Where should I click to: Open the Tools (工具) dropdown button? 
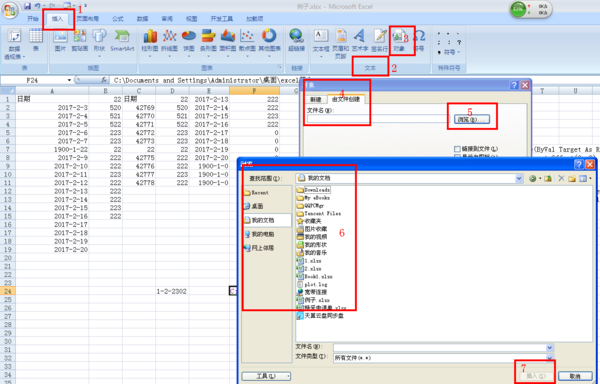coord(266,376)
